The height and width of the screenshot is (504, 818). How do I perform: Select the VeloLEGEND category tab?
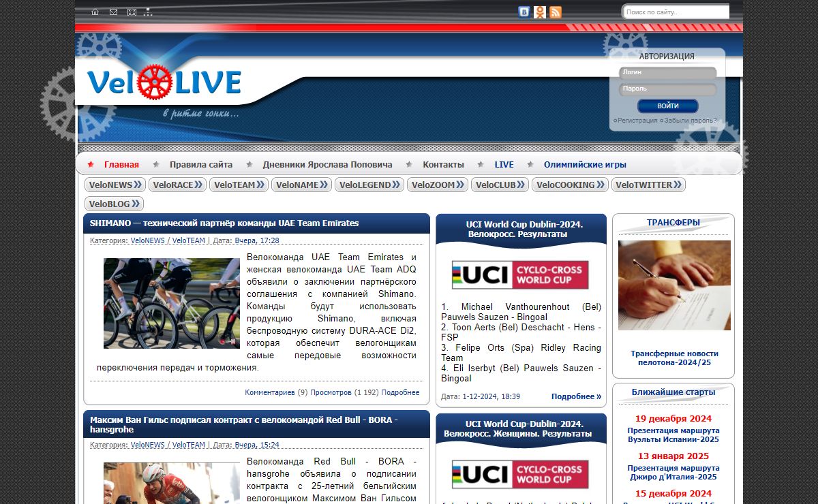[369, 185]
